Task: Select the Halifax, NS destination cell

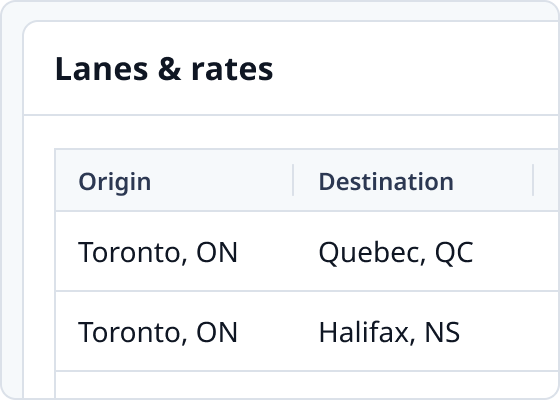Action: [x=389, y=332]
